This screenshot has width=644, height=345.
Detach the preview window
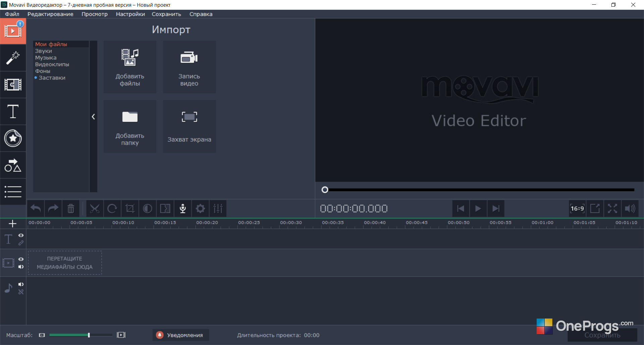595,209
